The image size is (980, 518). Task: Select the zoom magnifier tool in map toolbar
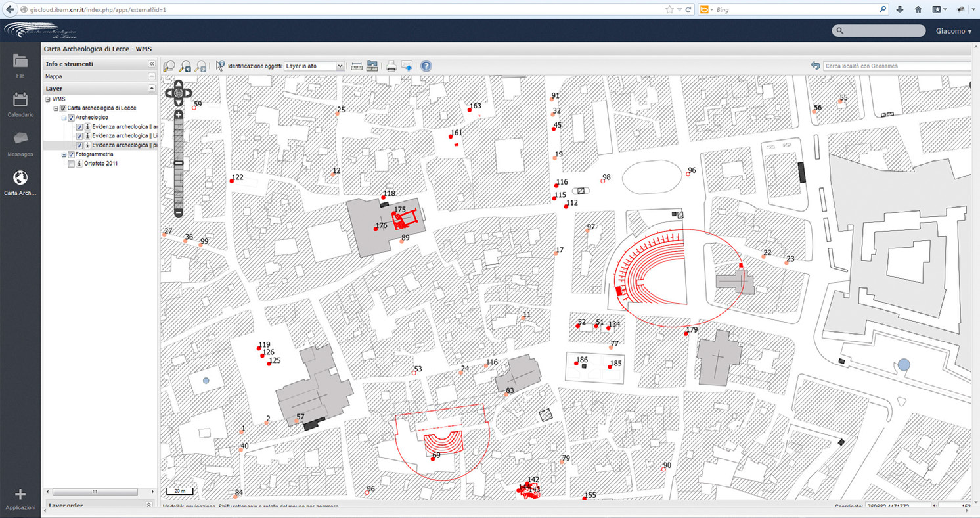pos(169,66)
